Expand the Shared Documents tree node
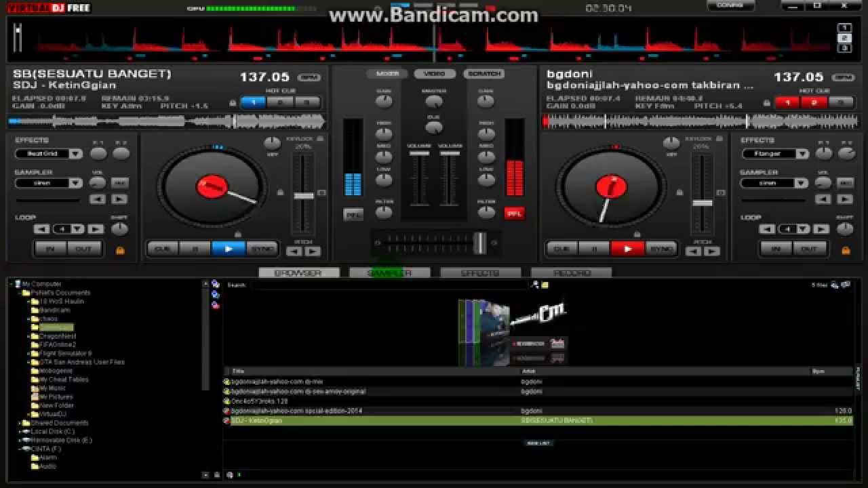Screen dimensions: 868x488 20,423
